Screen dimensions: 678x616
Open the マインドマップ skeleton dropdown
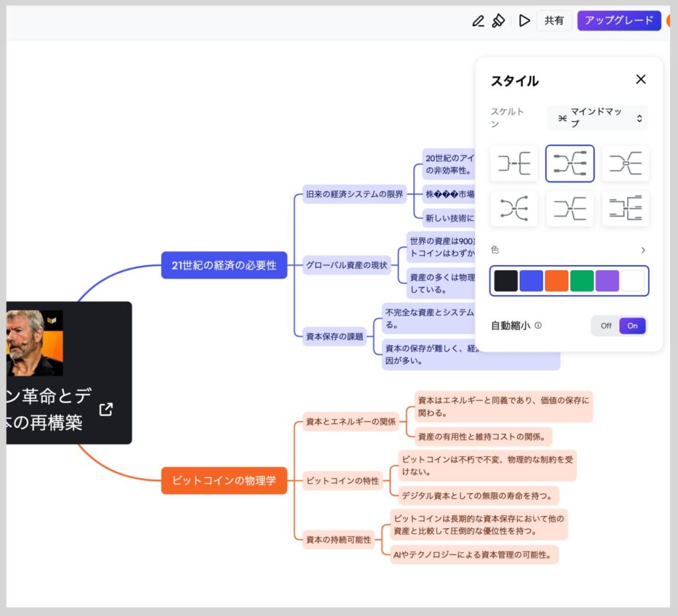point(597,118)
